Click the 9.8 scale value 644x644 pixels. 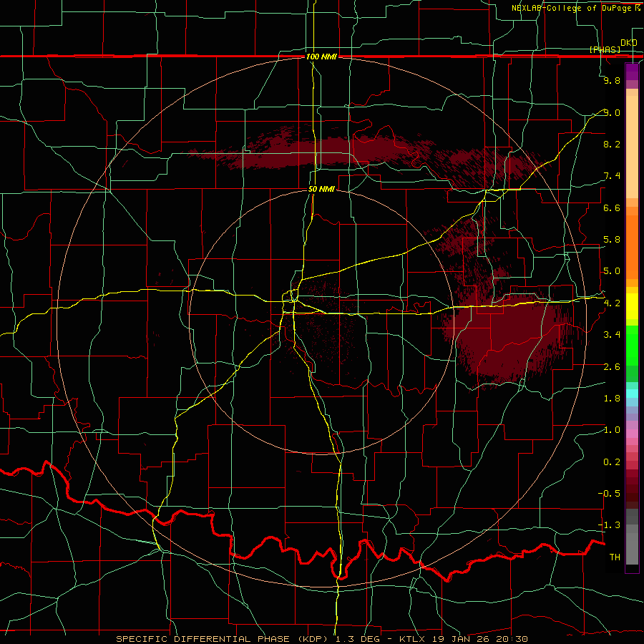tap(612, 80)
